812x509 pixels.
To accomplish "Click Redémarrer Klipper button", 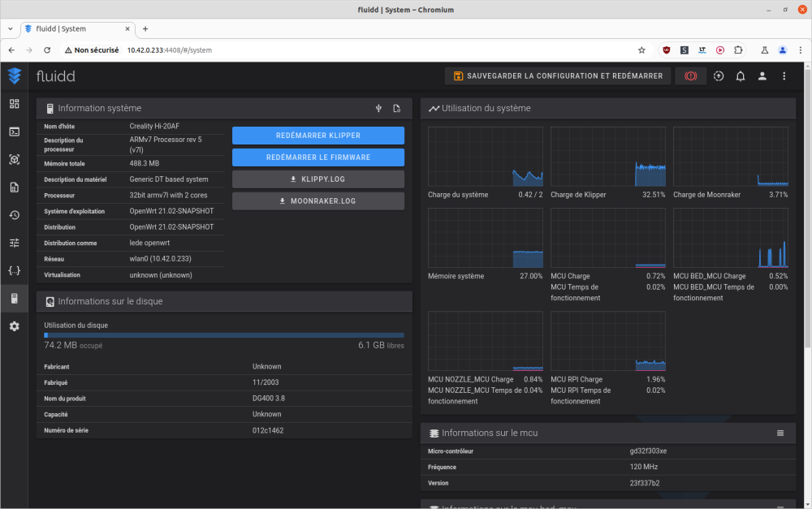I will pyautogui.click(x=317, y=136).
